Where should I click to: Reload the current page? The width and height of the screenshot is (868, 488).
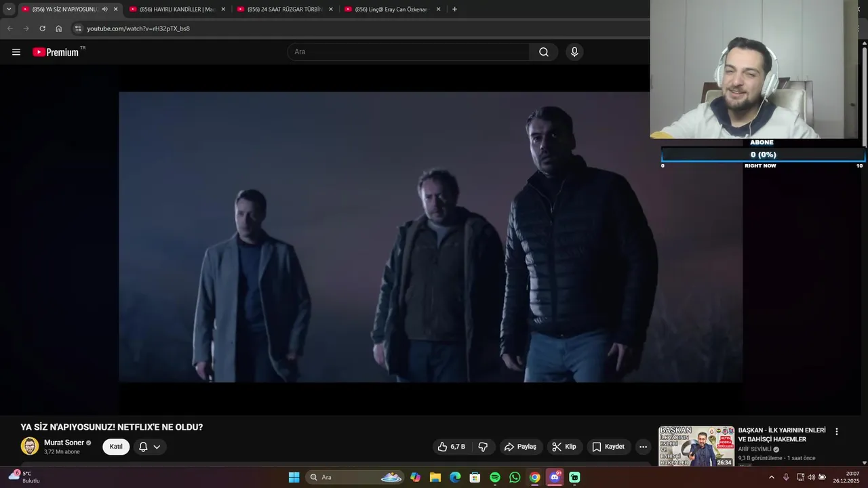[42, 28]
